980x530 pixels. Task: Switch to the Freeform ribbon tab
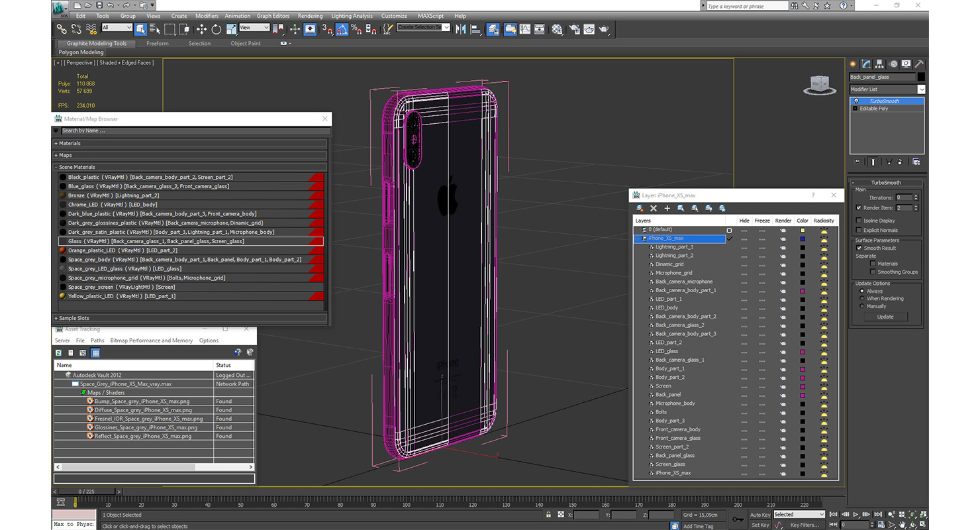coord(158,44)
